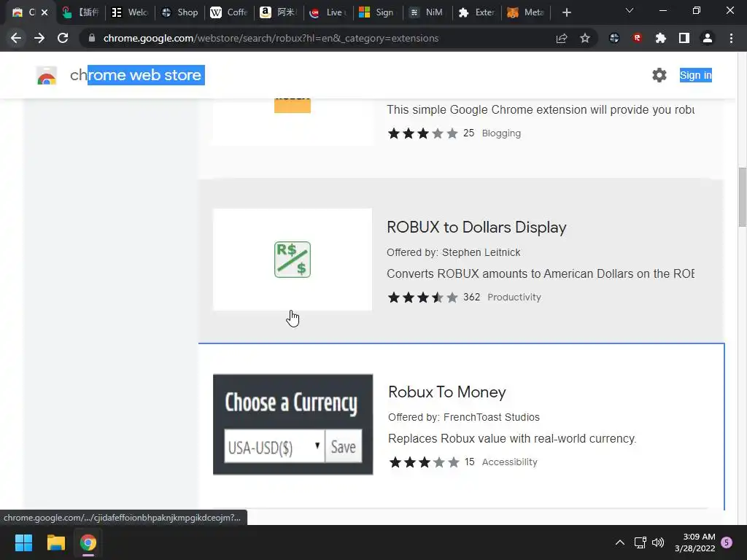
Task: Go back to the previous page
Action: pos(16,38)
